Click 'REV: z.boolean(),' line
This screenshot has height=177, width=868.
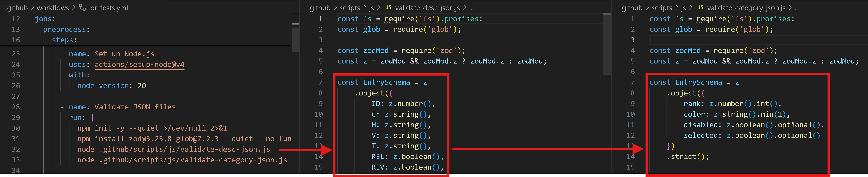tap(407, 167)
